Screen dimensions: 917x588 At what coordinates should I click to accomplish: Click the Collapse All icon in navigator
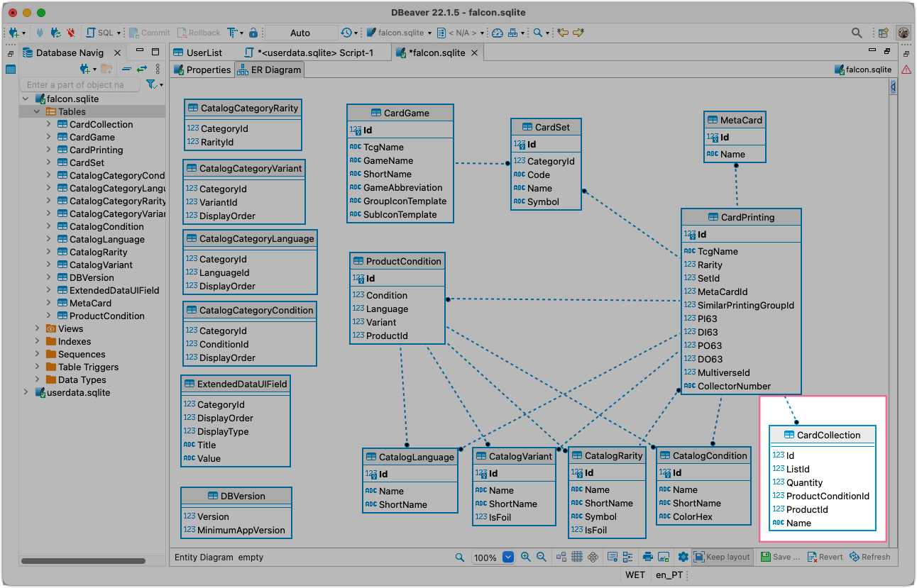(126, 69)
